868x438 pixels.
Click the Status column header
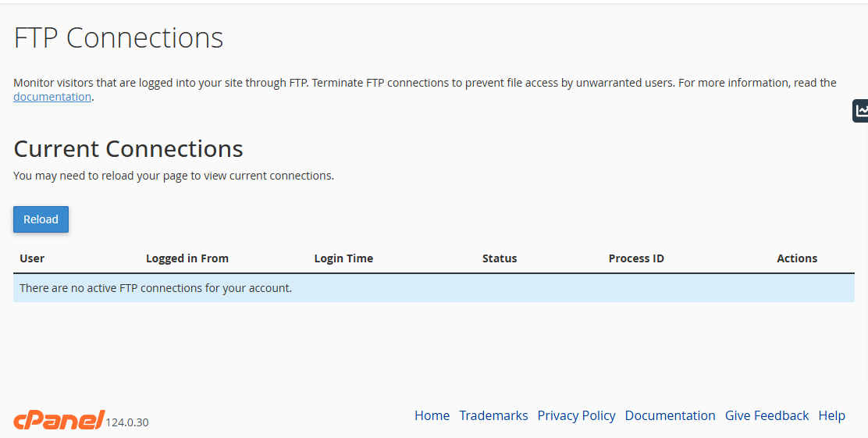500,258
